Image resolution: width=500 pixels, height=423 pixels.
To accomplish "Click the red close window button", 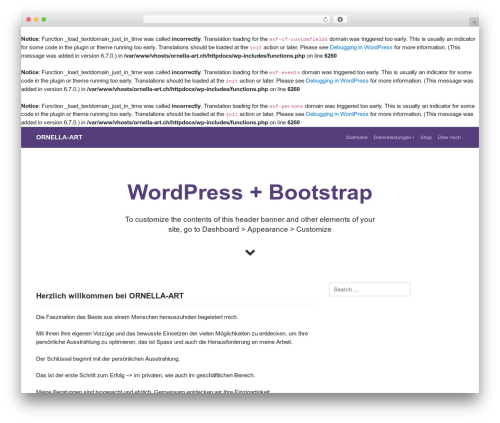I will (x=29, y=20).
